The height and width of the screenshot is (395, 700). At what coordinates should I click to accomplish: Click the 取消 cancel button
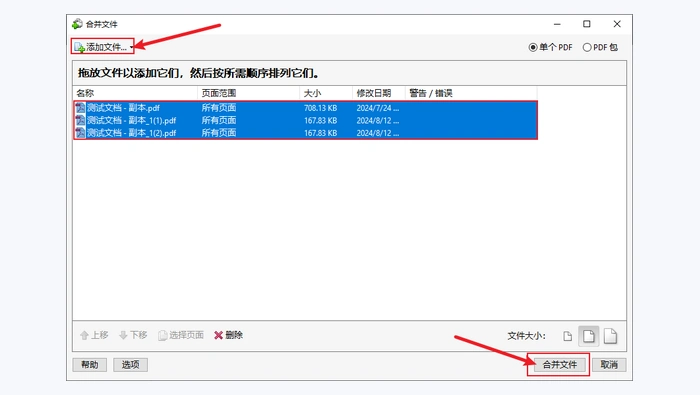(609, 365)
